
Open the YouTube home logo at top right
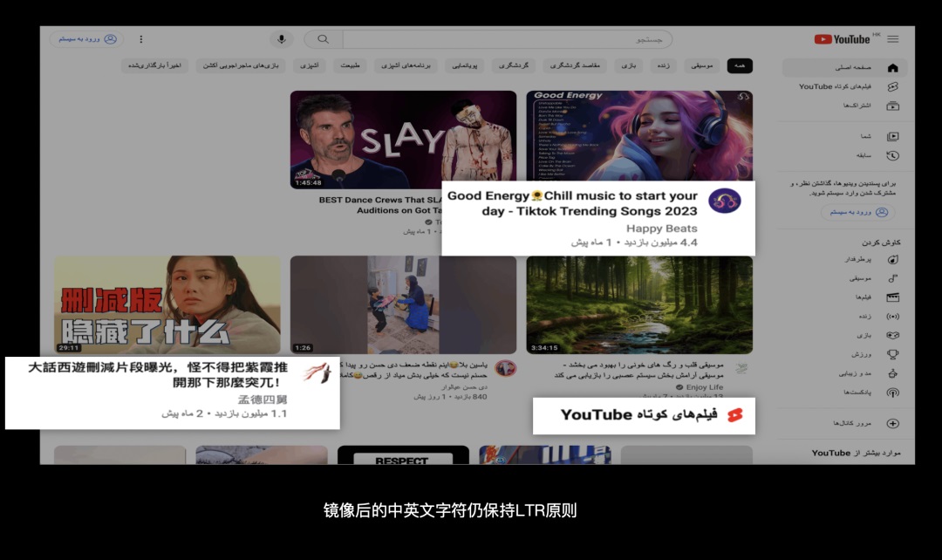(840, 38)
